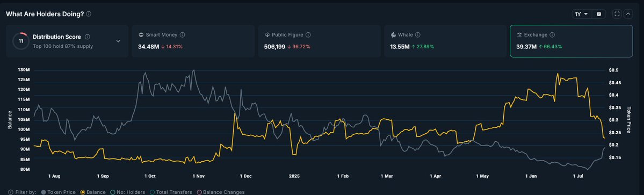Click the vertical 'Token Price' axis title
This screenshot has width=644, height=195.
(628, 119)
